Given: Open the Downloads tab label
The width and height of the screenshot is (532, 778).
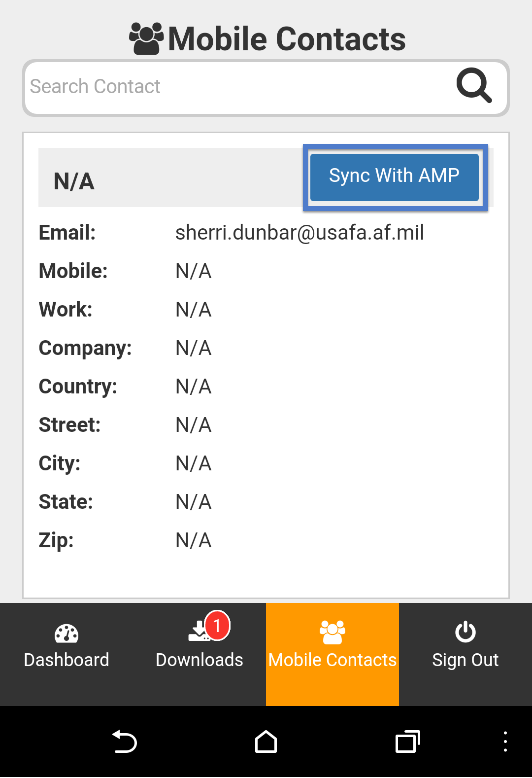Looking at the screenshot, I should click(199, 660).
